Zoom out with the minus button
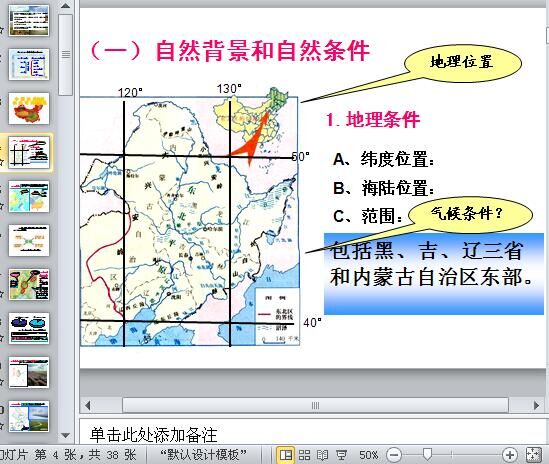Screen dimensions: 549x464 coord(394,455)
